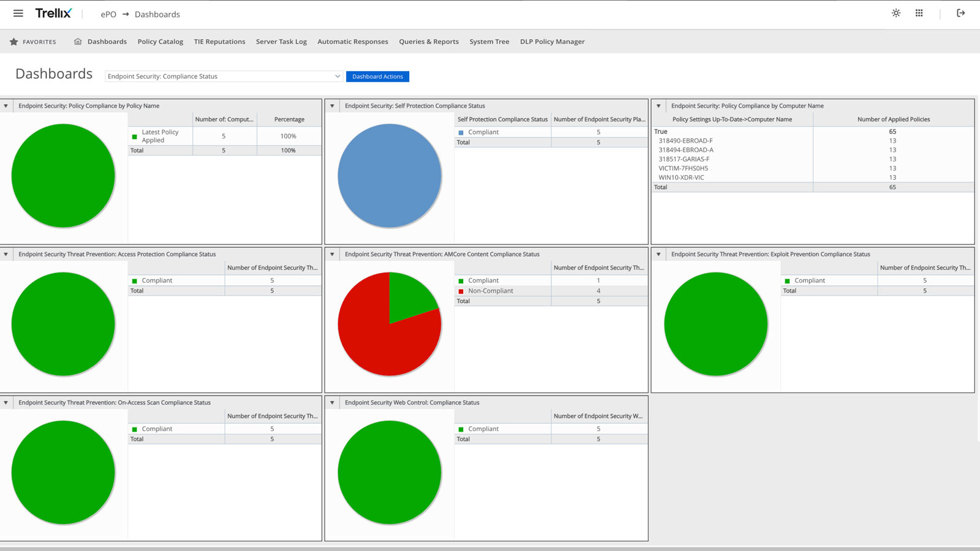Image resolution: width=980 pixels, height=551 pixels.
Task: Click the Exploit Prevention green pie chart
Action: pyautogui.click(x=716, y=324)
